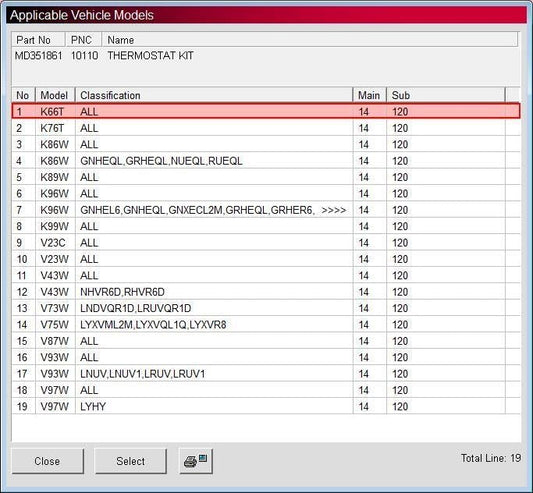
Task: Select V73W row LNDVQR1D,LRUVQR1D
Action: tap(266, 308)
